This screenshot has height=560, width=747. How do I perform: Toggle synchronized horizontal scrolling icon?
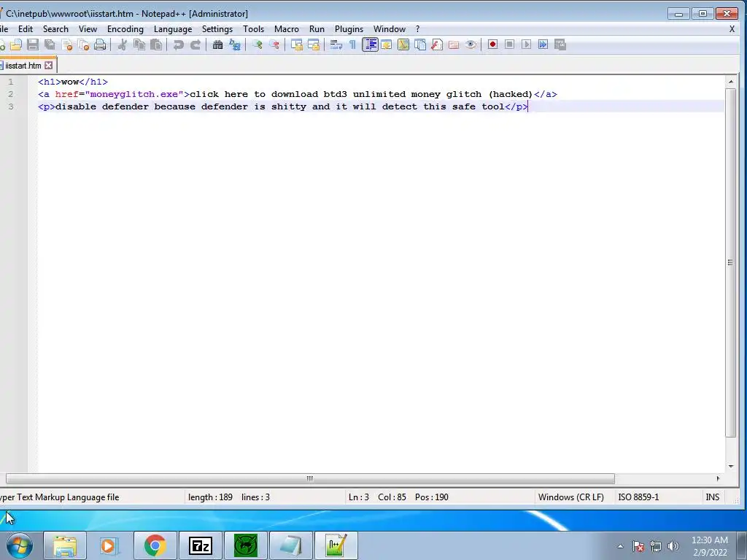tap(314, 44)
